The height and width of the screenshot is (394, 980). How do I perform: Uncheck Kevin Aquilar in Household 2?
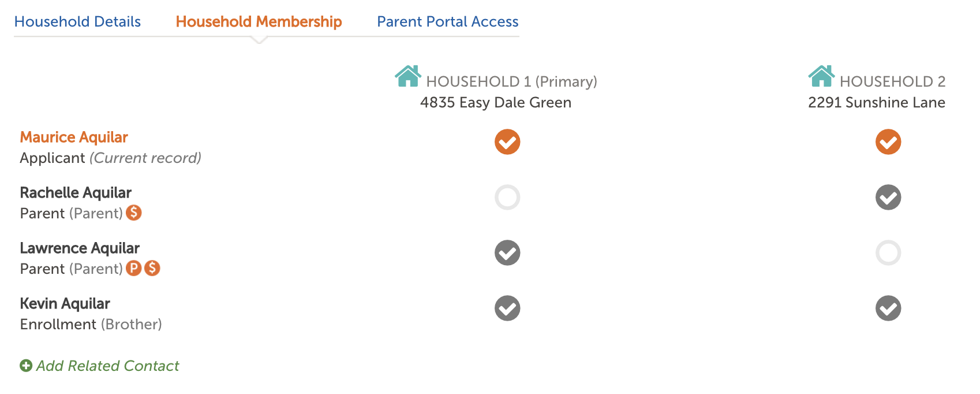[888, 308]
